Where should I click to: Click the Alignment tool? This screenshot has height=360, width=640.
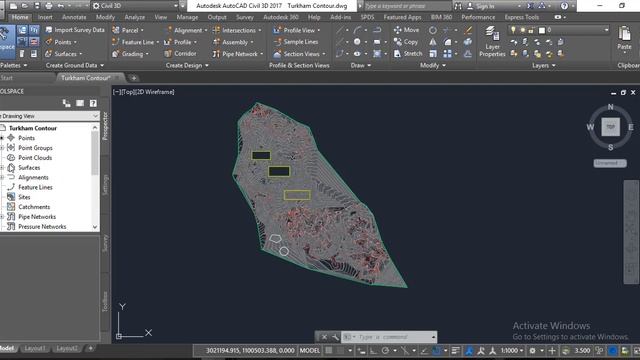tap(186, 30)
